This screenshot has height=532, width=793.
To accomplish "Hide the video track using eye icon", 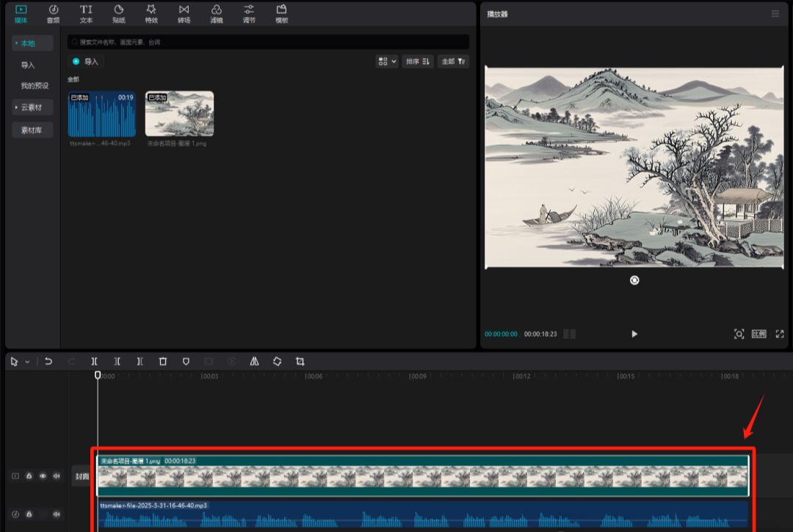I will [43, 476].
